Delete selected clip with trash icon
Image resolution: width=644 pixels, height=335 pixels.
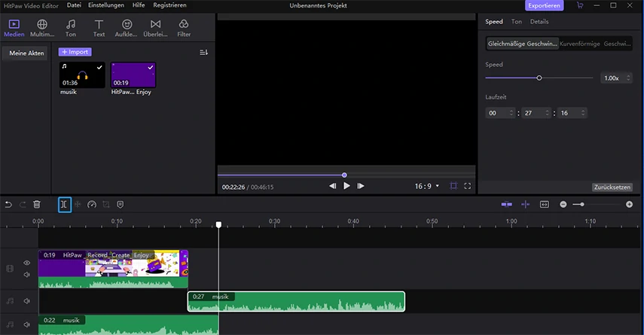click(x=37, y=205)
